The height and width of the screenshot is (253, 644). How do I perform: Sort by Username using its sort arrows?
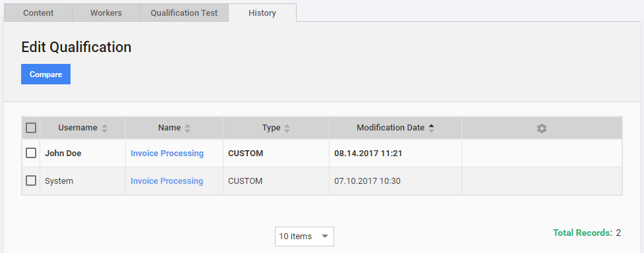tap(104, 128)
